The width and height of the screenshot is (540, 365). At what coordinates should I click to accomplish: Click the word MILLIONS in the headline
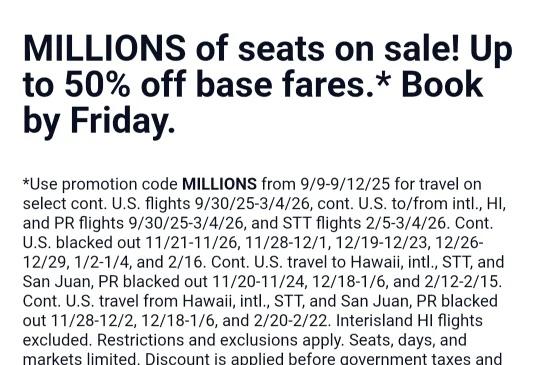(x=104, y=48)
